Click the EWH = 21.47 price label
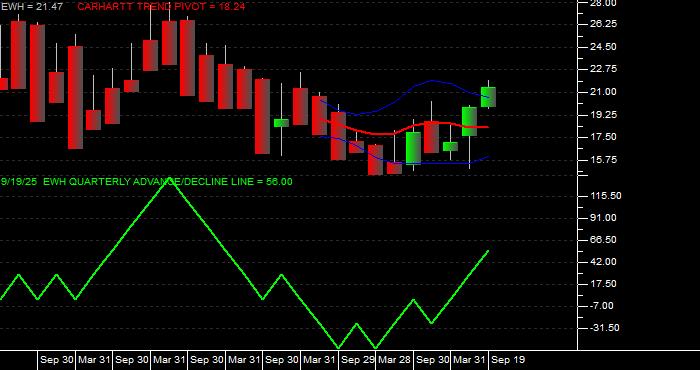The image size is (700, 370). (32, 7)
